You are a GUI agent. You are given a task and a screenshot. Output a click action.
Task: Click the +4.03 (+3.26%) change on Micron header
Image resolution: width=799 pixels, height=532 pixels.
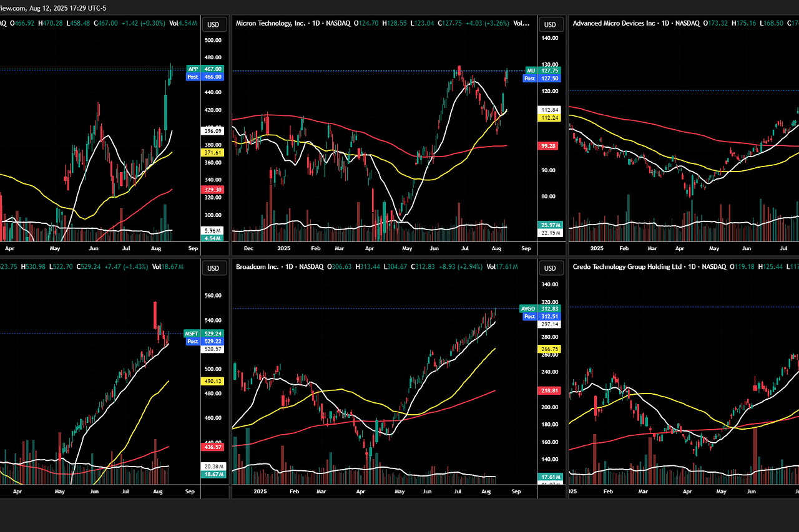pyautogui.click(x=488, y=23)
